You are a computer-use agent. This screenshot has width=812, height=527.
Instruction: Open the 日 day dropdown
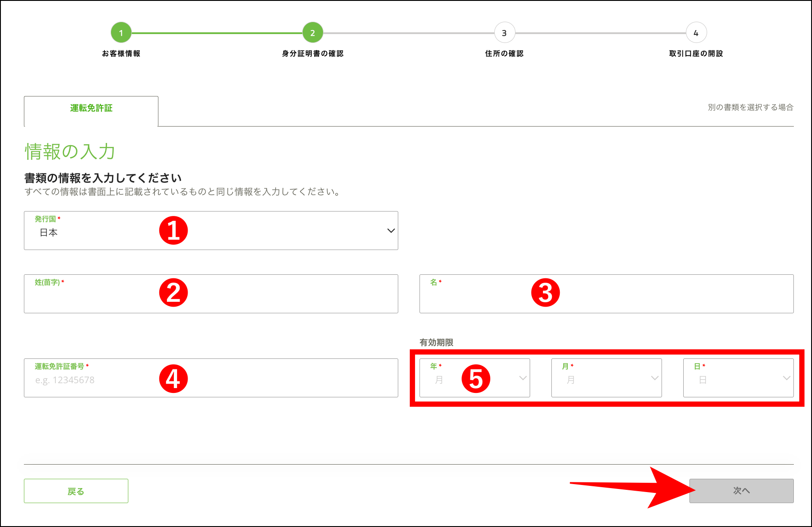[738, 378]
